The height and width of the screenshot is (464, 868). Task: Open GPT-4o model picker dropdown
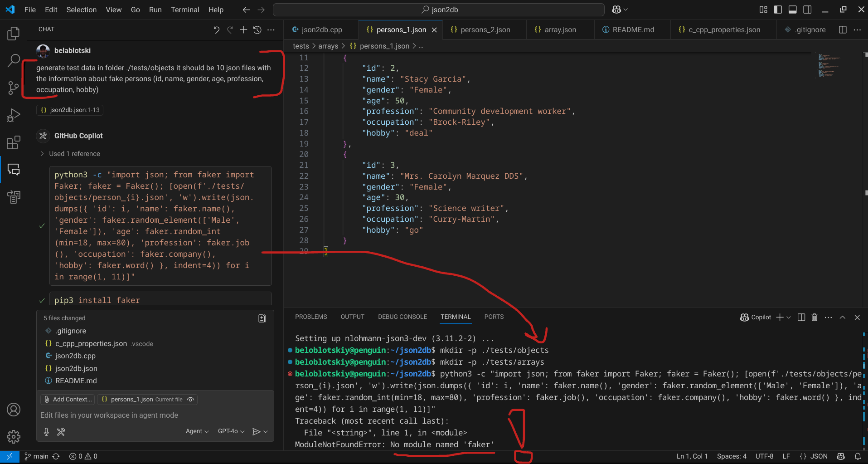click(x=231, y=431)
